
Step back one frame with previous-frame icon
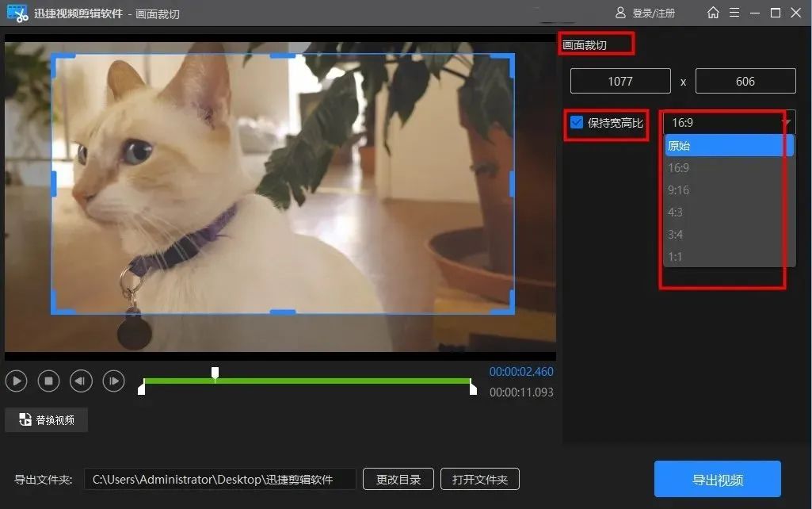[x=81, y=381]
